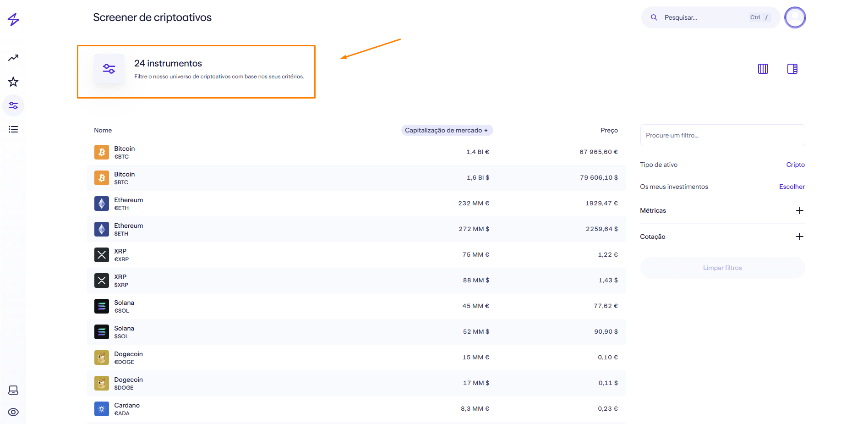Image resolution: width=868 pixels, height=424 pixels.
Task: Open the Solana €SOL row name
Action: [124, 303]
